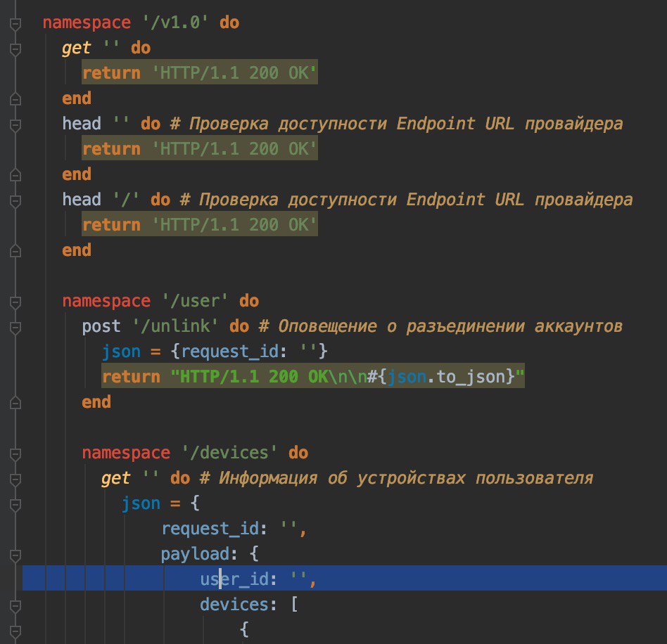Click the "HTTP/1.1 200 OK\n\n" double-quoted string
The image size is (667, 644).
tap(268, 377)
